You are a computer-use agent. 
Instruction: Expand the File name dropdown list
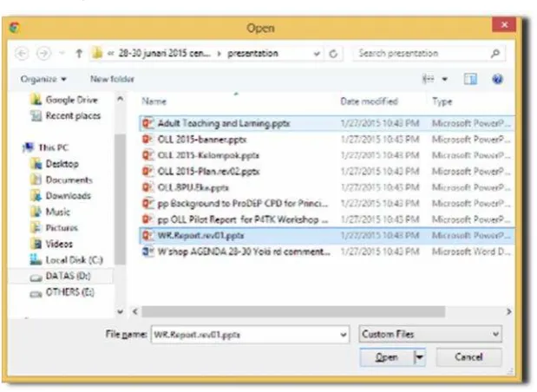click(x=344, y=335)
